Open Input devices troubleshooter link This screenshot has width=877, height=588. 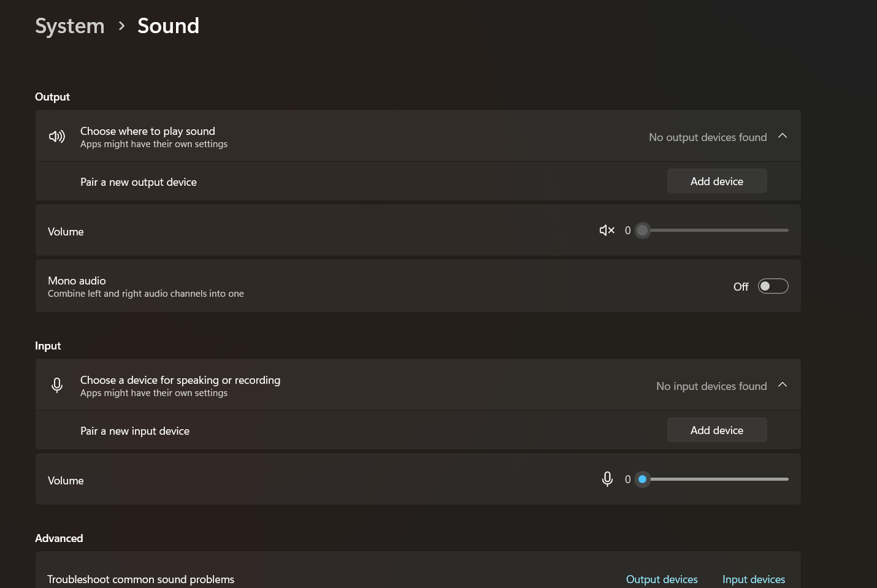(753, 579)
